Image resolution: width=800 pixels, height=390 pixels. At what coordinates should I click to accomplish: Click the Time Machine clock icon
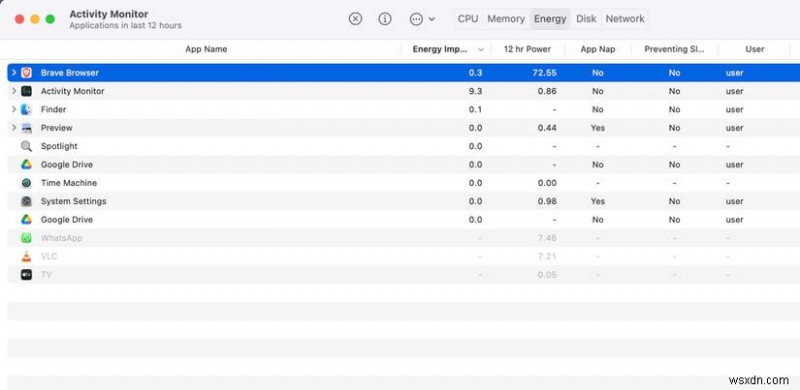27,183
